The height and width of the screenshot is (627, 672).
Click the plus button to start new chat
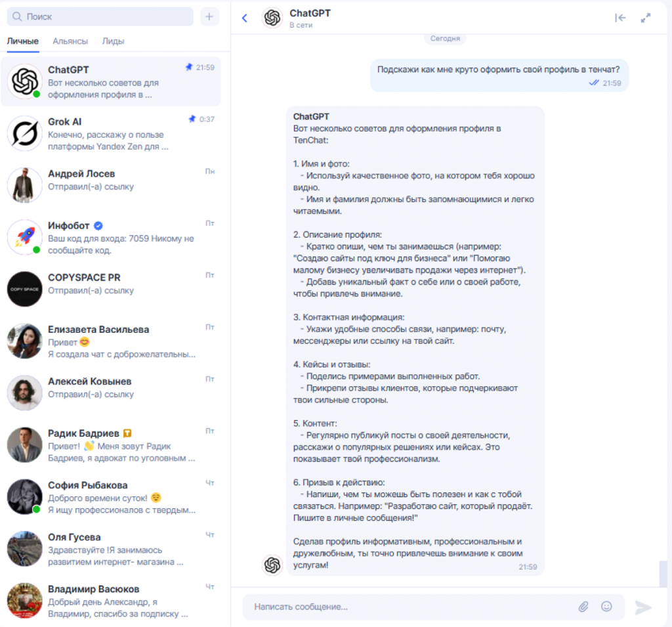tap(209, 16)
